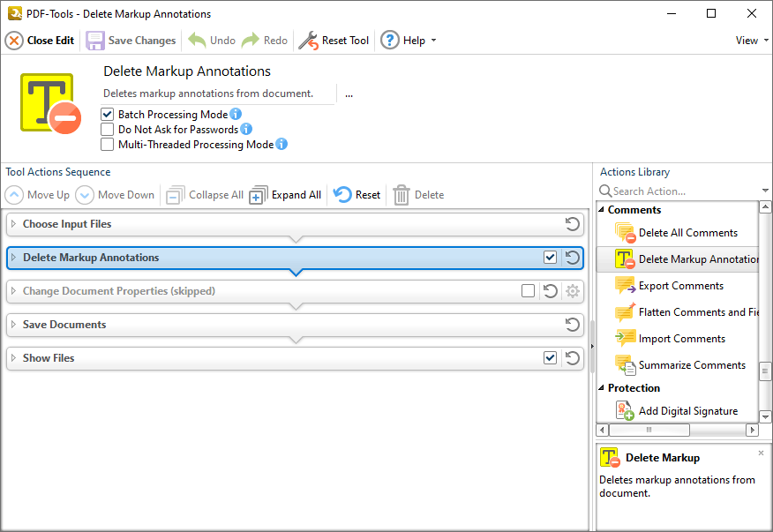773x532 pixels.
Task: Click the search magnifier icon in Actions Library
Action: (605, 191)
